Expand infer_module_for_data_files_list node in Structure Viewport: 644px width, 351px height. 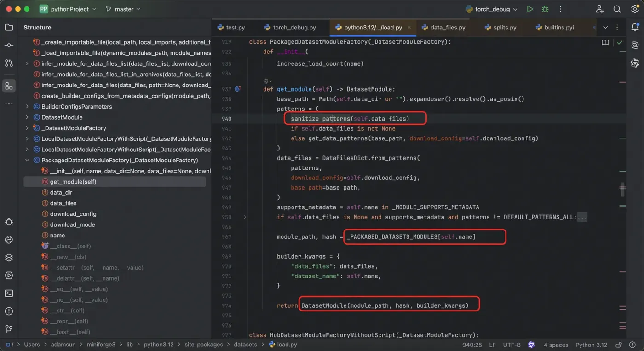point(27,63)
